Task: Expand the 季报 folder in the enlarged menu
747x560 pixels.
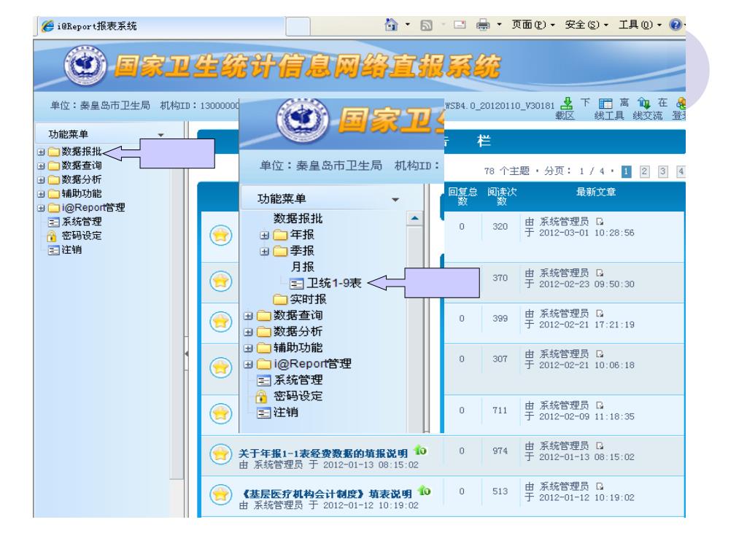Action: [x=264, y=252]
